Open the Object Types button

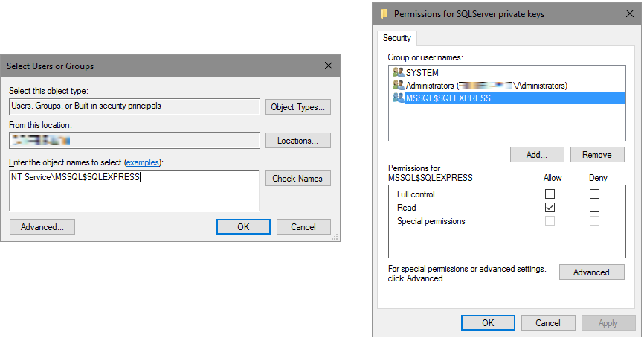297,107
